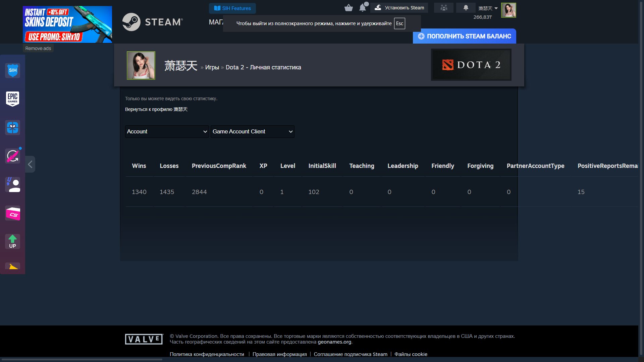Image resolution: width=644 pixels, height=362 pixels.
Task: Open Правовая информация link
Action: coord(280,354)
